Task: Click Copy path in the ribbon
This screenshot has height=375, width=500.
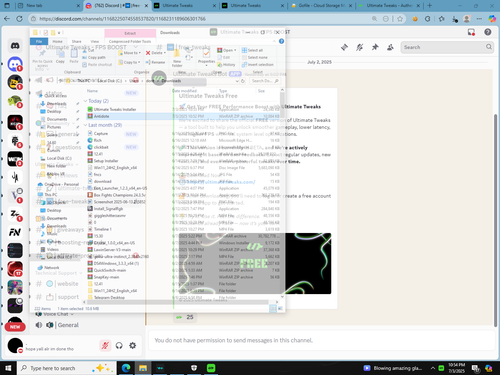Action: point(94,57)
